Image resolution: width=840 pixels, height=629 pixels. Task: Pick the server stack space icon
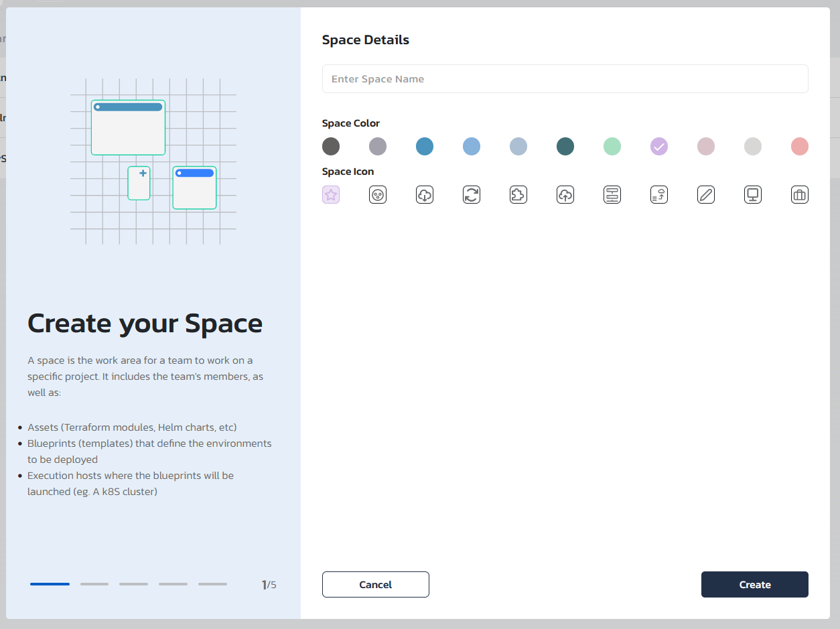click(612, 194)
